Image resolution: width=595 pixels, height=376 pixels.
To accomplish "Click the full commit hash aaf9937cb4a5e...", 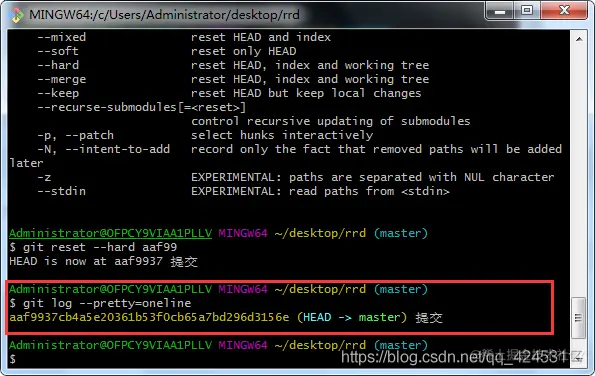I will pyautogui.click(x=149, y=317).
